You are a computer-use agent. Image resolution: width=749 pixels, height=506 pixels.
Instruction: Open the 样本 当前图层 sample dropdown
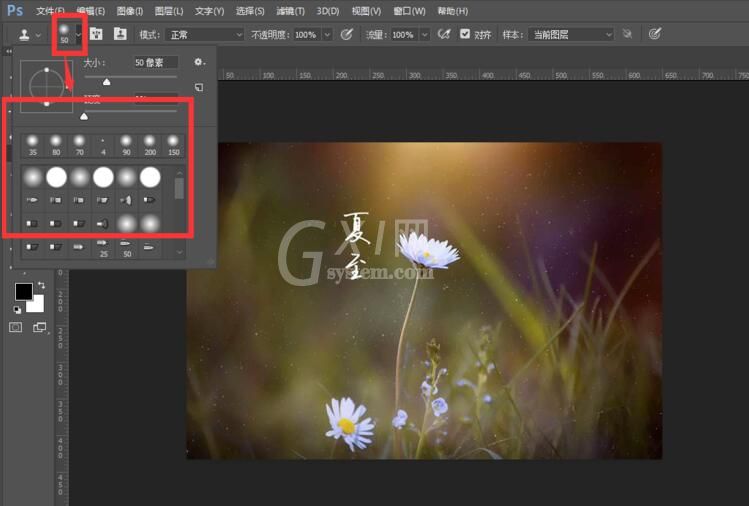pos(571,34)
